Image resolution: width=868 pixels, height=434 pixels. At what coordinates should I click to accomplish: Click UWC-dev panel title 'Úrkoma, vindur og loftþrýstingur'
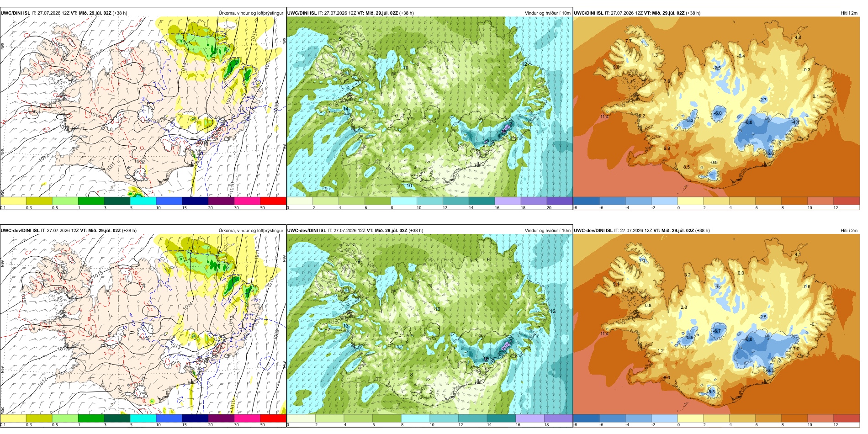[x=251, y=231]
